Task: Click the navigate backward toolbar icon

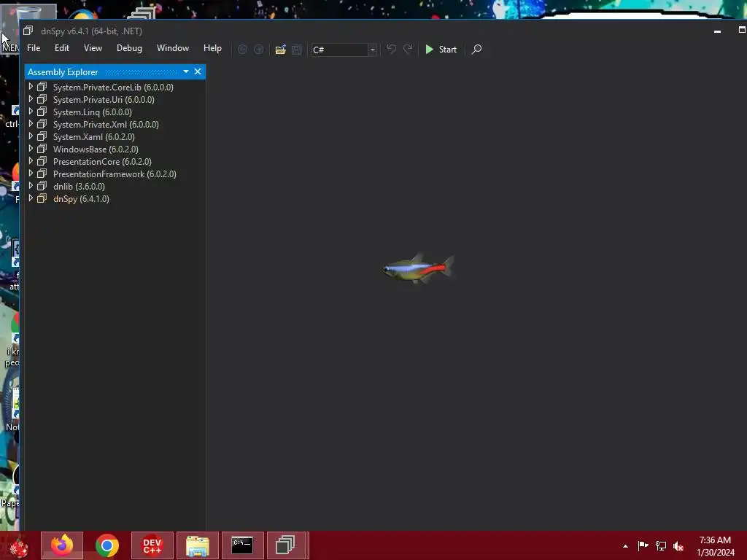Action: pyautogui.click(x=242, y=50)
